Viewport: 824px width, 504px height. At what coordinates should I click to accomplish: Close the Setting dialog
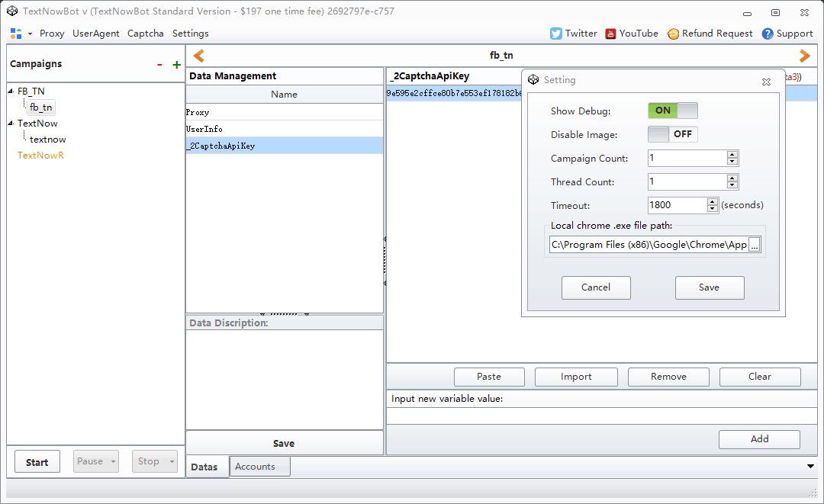pos(766,82)
